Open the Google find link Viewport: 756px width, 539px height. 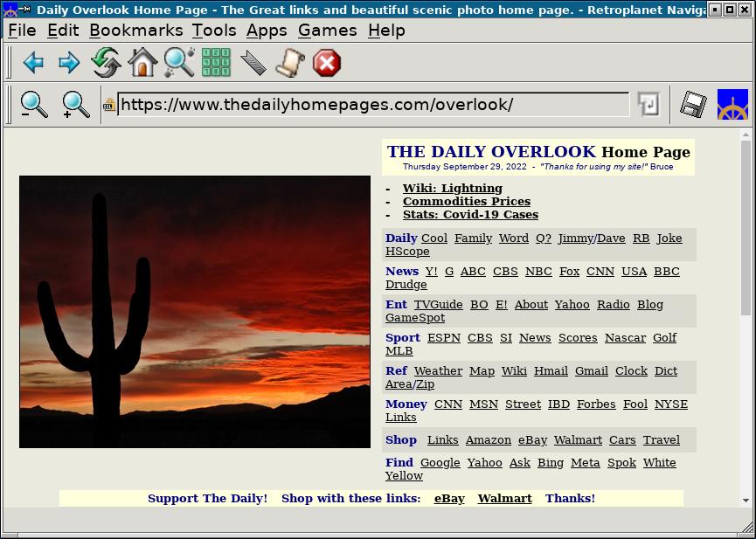(440, 463)
